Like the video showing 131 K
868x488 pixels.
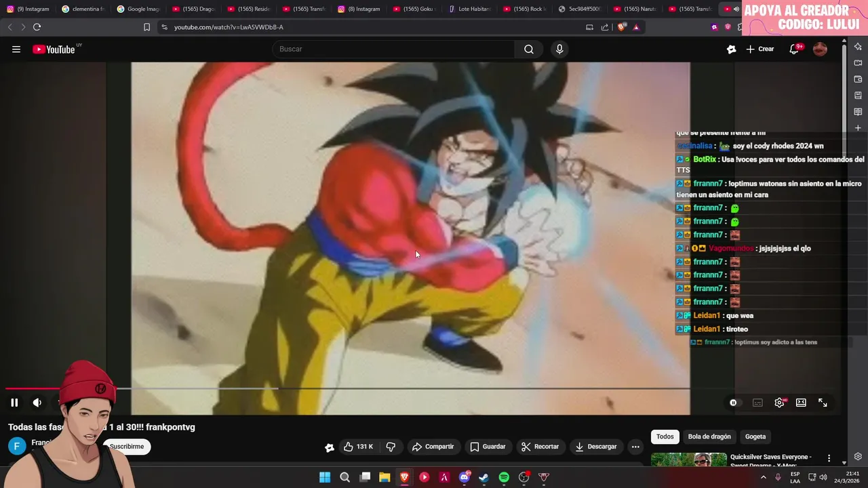click(358, 447)
